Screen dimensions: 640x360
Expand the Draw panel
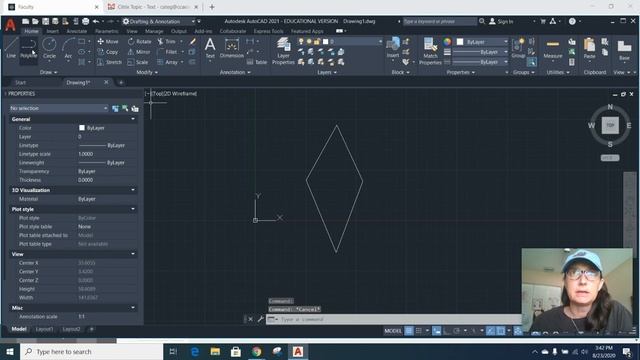pos(48,72)
